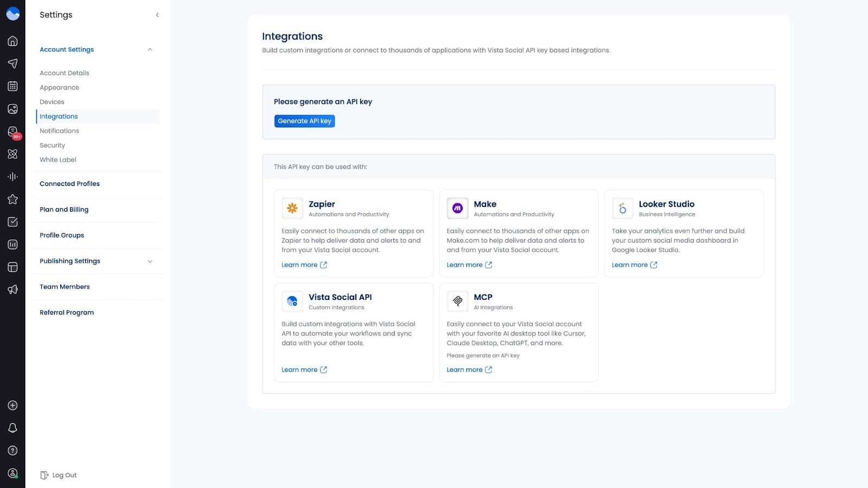868x488 pixels.
Task: Open the Home dashboard icon in the sidebar
Action: [x=12, y=41]
